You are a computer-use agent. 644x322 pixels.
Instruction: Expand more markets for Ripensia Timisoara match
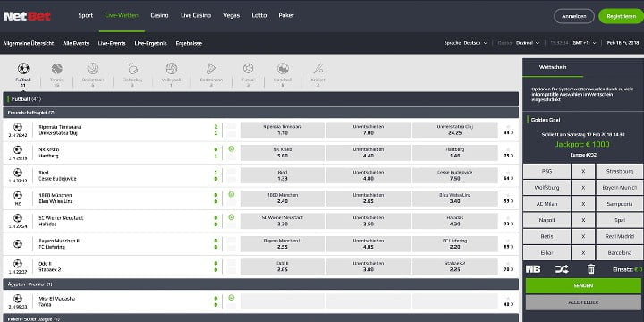508,132
